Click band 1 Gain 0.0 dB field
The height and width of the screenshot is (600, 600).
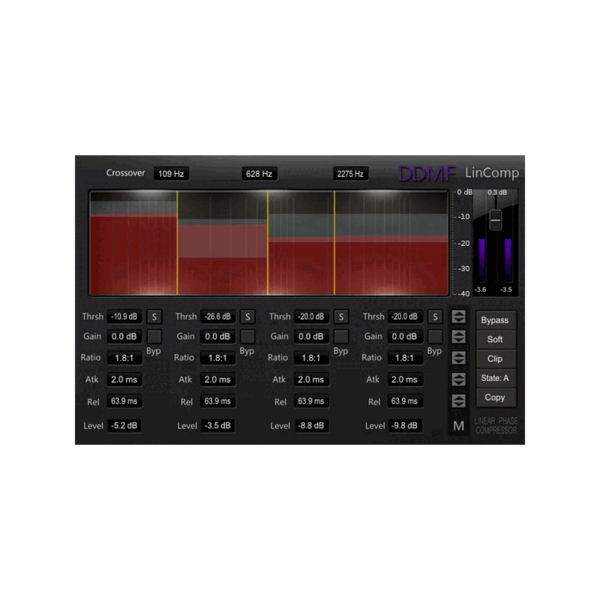pyautogui.click(x=124, y=337)
